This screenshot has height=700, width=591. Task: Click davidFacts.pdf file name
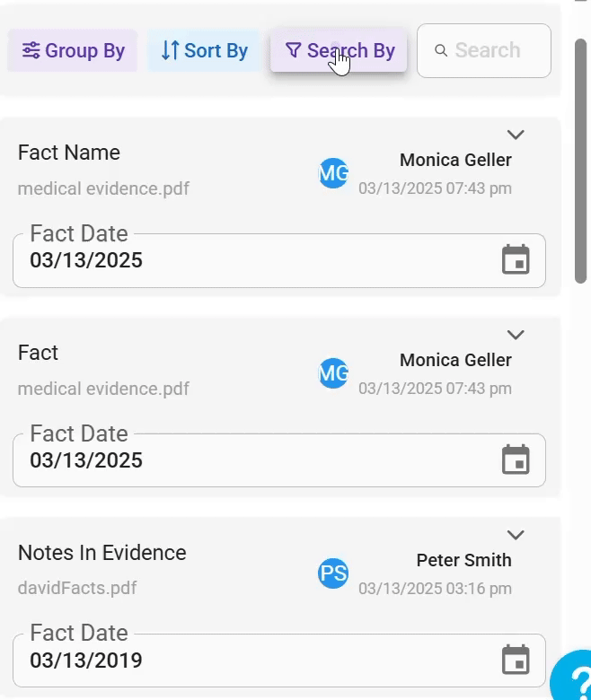[77, 588]
